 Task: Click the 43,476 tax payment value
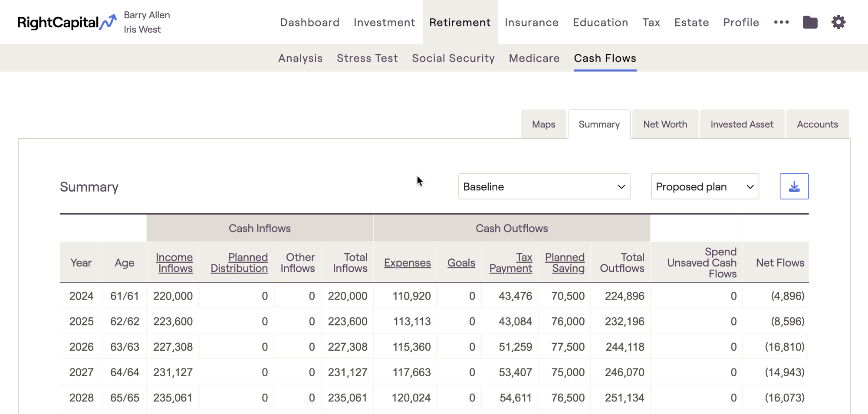point(515,296)
